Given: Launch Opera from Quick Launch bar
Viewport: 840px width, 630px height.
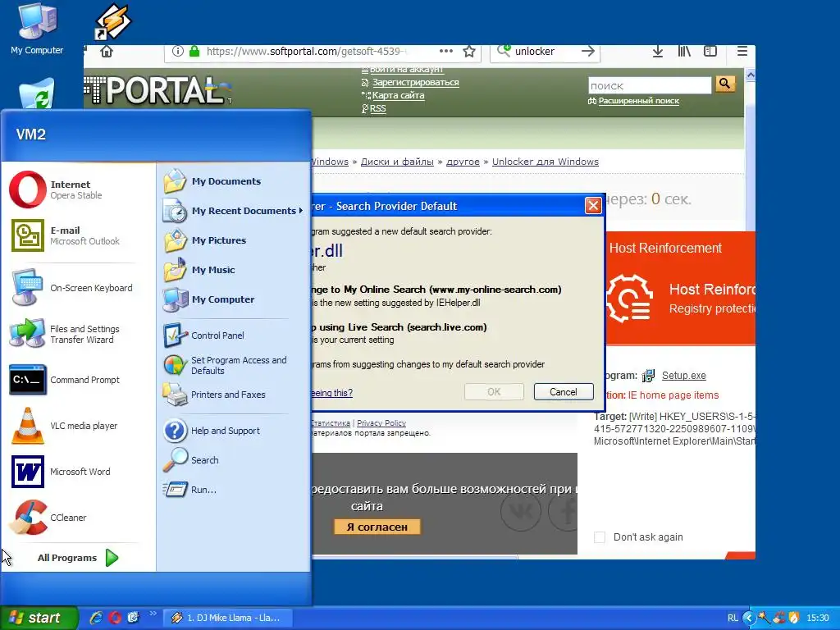Looking at the screenshot, I should pos(115,618).
